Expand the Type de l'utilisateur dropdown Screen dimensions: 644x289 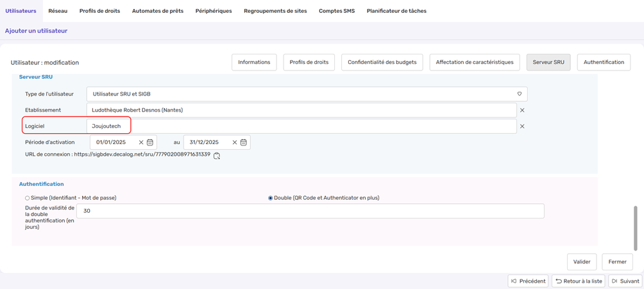[x=519, y=94]
